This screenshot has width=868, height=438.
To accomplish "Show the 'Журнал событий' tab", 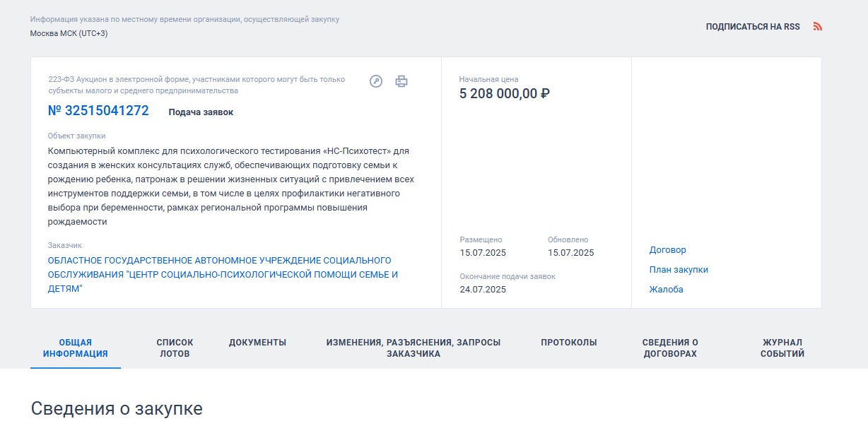I will point(782,348).
